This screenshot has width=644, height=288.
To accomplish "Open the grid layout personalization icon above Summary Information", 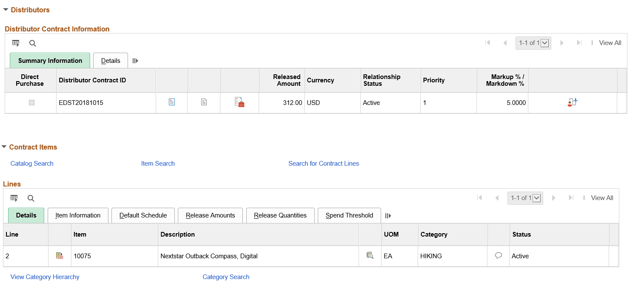I will click(16, 43).
